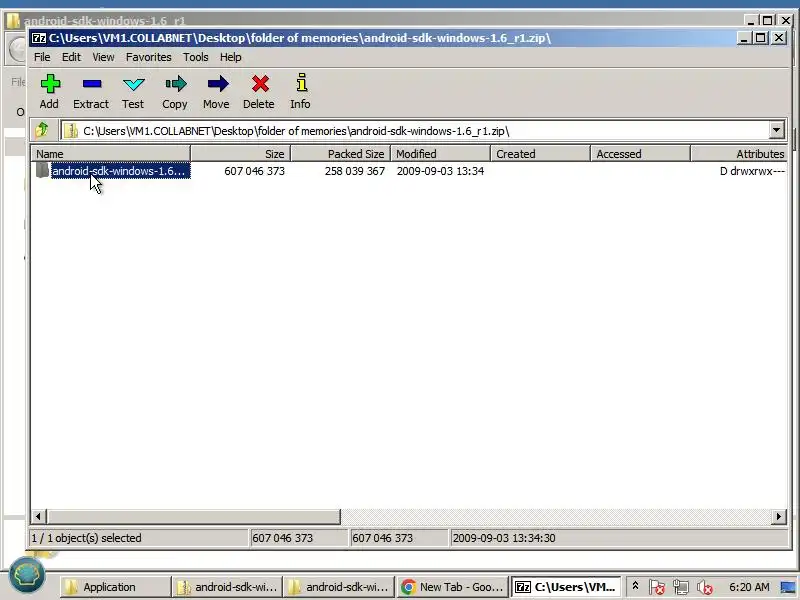The image size is (800, 600).
Task: Open the View menu
Action: [103, 57]
